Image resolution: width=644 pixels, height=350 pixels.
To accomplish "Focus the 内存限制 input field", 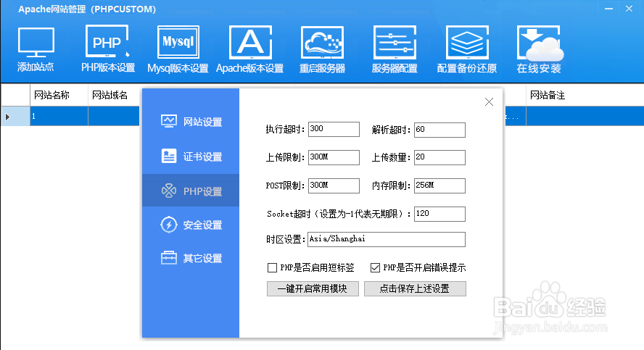I will 439,186.
